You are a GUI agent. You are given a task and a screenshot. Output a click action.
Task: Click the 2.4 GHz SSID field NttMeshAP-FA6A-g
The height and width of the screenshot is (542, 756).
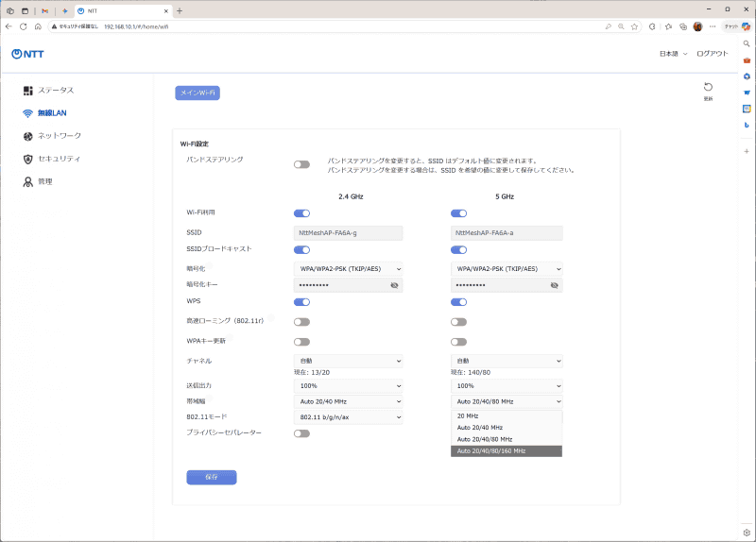(348, 232)
